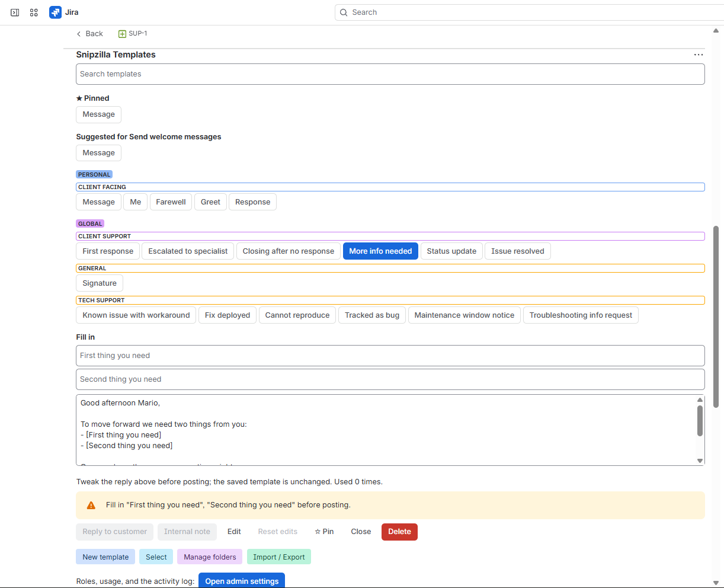This screenshot has width=724, height=588.
Task: Select the Cannot reproduce template
Action: (297, 315)
